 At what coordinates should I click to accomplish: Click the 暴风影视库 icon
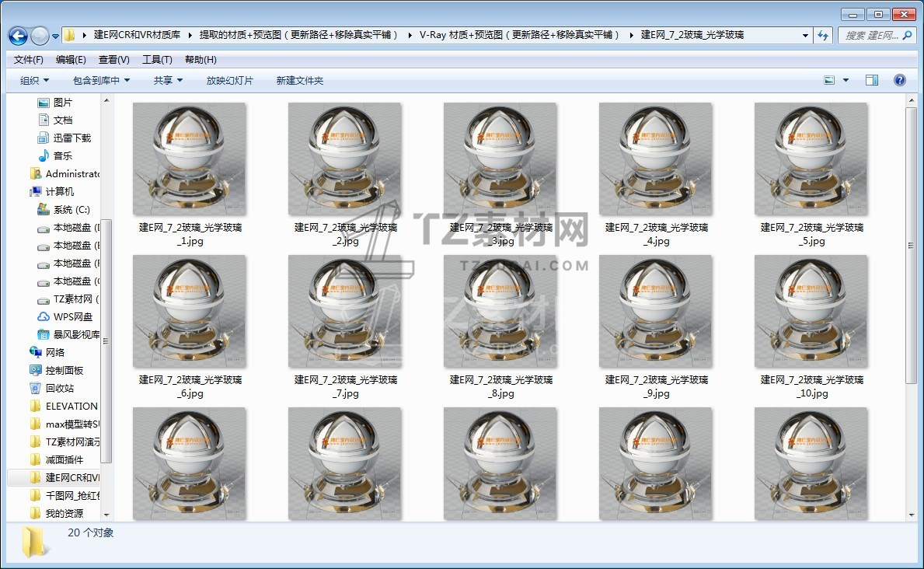(x=44, y=335)
